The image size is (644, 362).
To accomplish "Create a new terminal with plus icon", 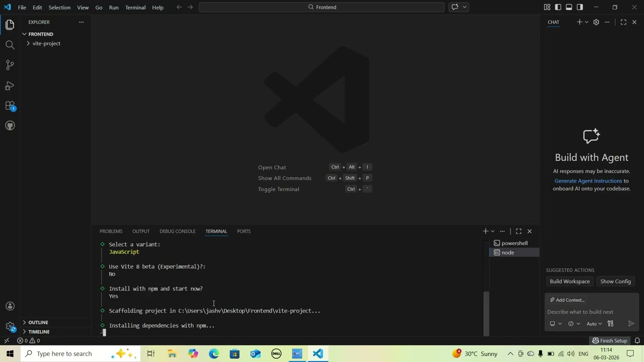I will click(486, 231).
